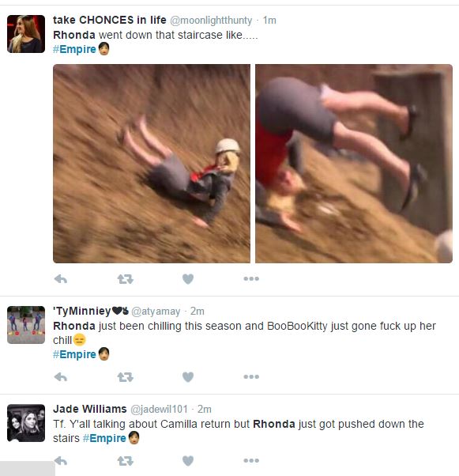459x476 pixels.
Task: Like the moonlightthunty staircase tweet
Action: coord(188,278)
